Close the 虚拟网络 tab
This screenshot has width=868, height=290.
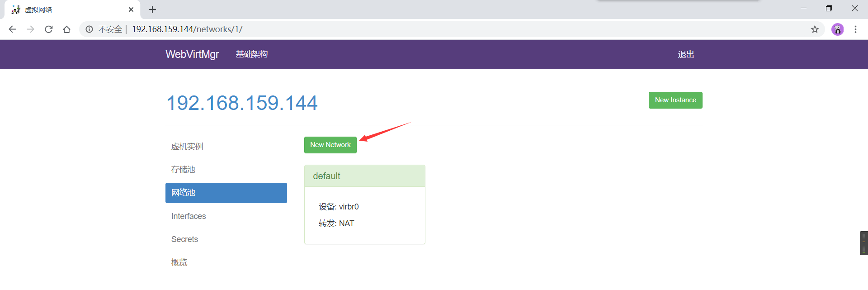coord(131,10)
